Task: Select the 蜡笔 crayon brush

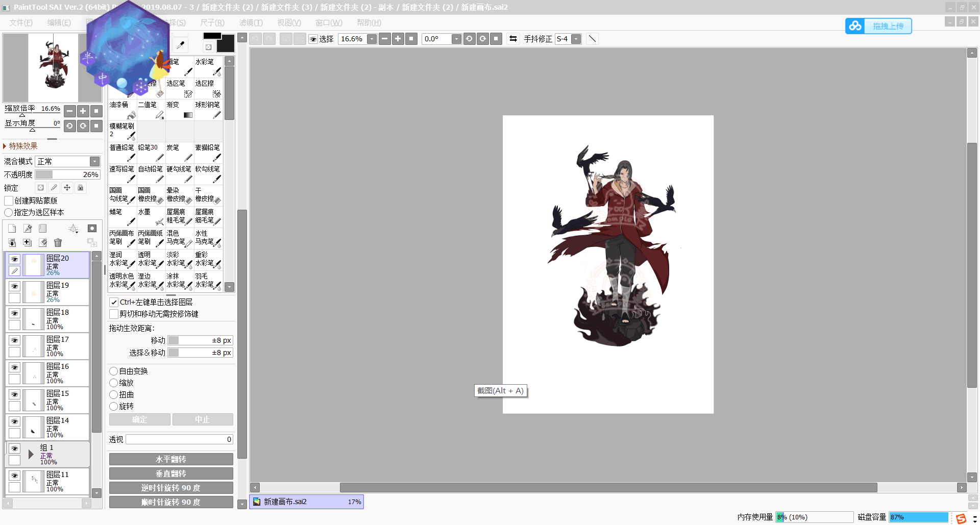Action: click(122, 217)
